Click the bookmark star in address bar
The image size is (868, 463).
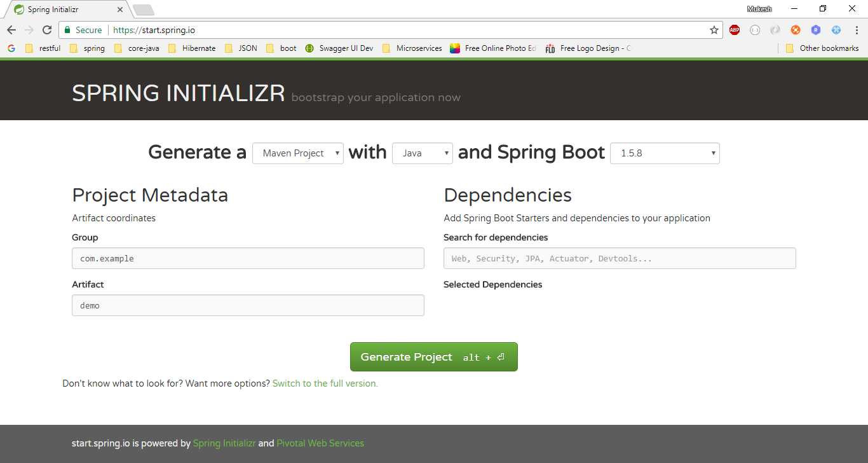(714, 30)
